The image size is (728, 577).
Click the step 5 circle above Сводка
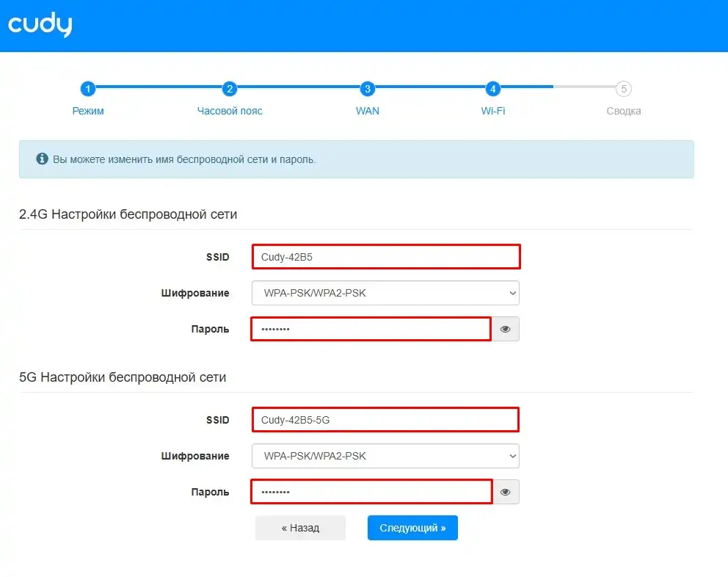point(624,89)
